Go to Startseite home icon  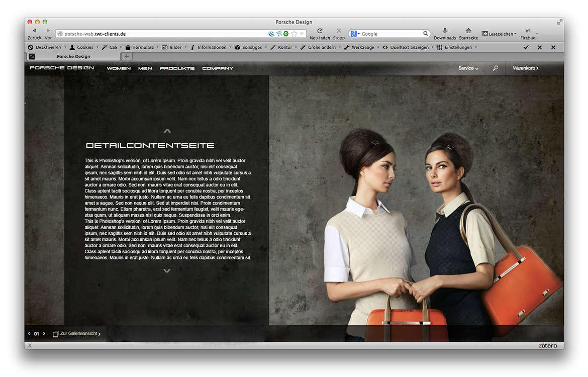point(468,31)
